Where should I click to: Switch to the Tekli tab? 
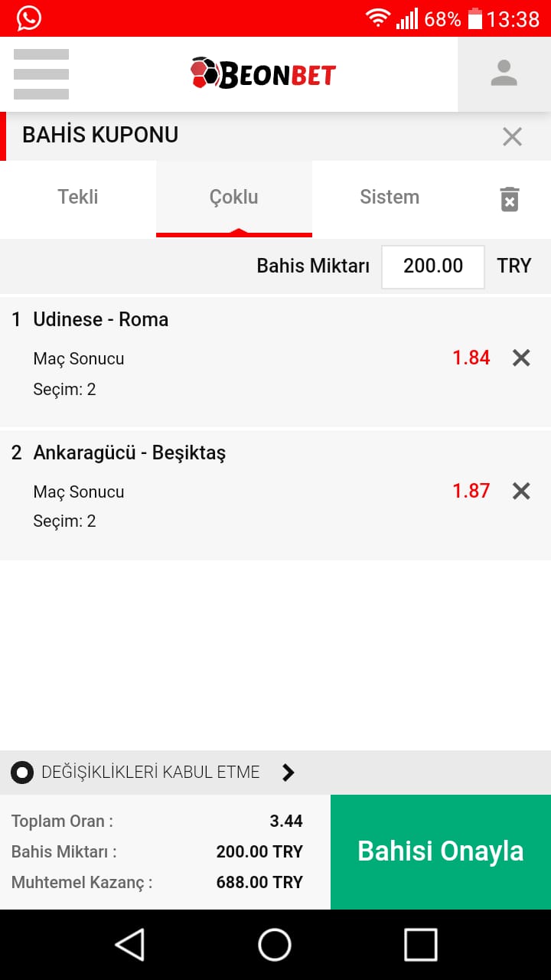pyautogui.click(x=78, y=199)
